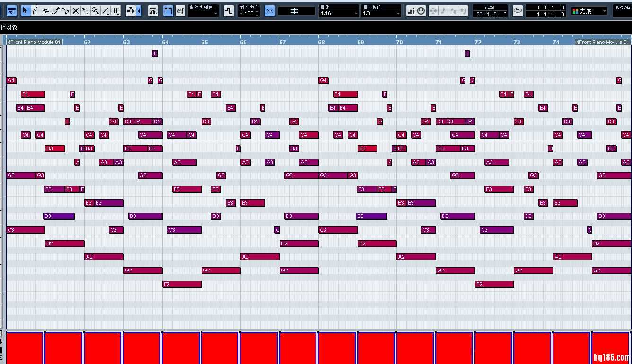Open the snap type grid selector
The image size is (632, 364).
pos(296,11)
